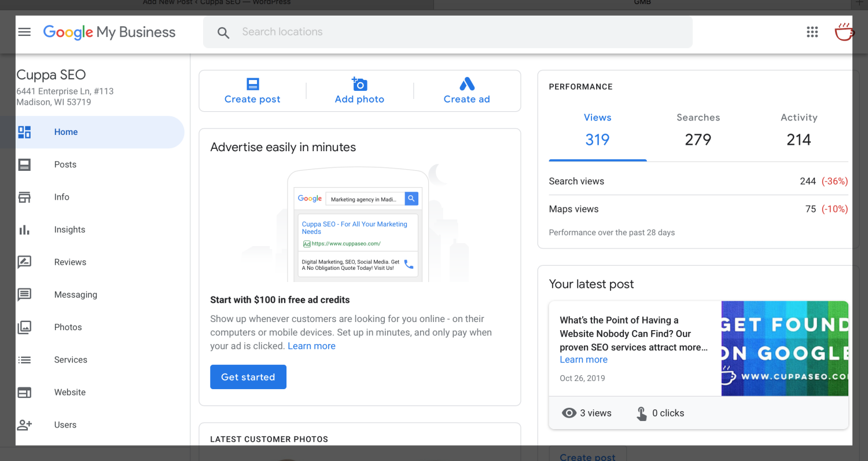Screen dimensions: 868x461
Task: Click the Add photo text button
Action: click(x=359, y=99)
